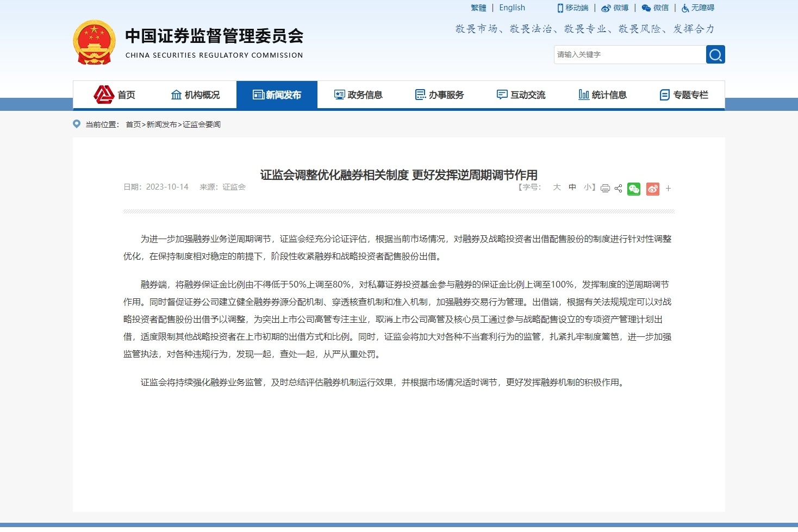Open the 统计信息 navigation tab
798x532 pixels.
click(x=602, y=95)
